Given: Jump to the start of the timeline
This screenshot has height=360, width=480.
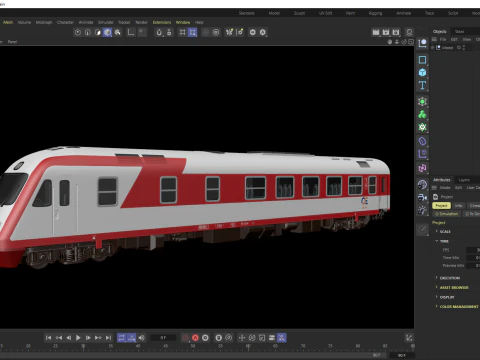Looking at the screenshot, I should tap(48, 338).
